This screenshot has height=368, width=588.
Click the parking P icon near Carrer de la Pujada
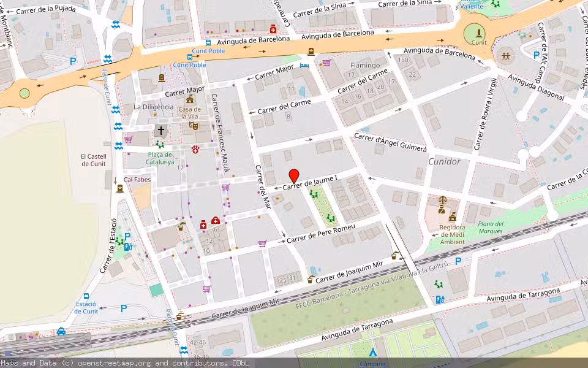click(73, 61)
